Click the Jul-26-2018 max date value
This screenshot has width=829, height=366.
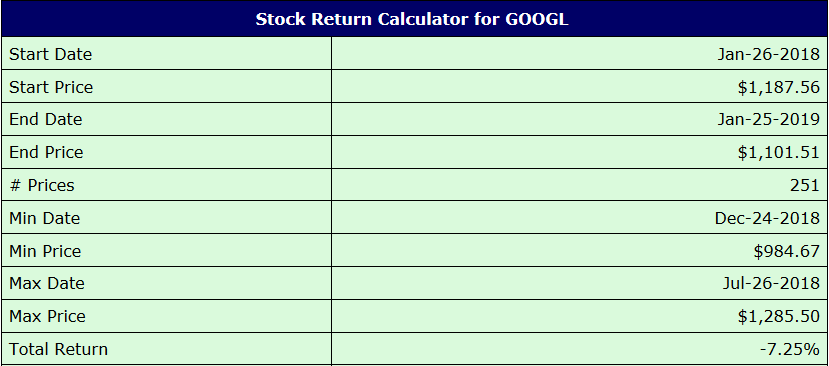coord(771,283)
